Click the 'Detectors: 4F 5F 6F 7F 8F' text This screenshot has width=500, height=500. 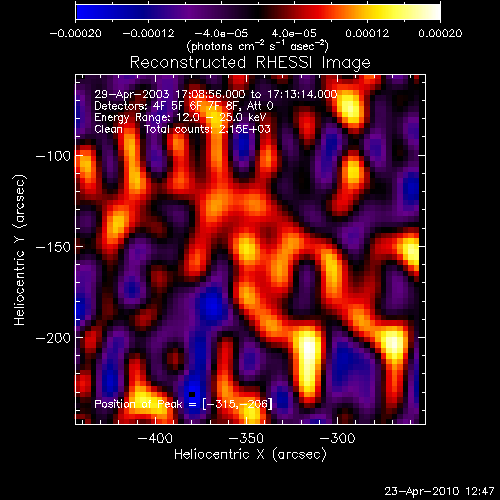point(170,106)
